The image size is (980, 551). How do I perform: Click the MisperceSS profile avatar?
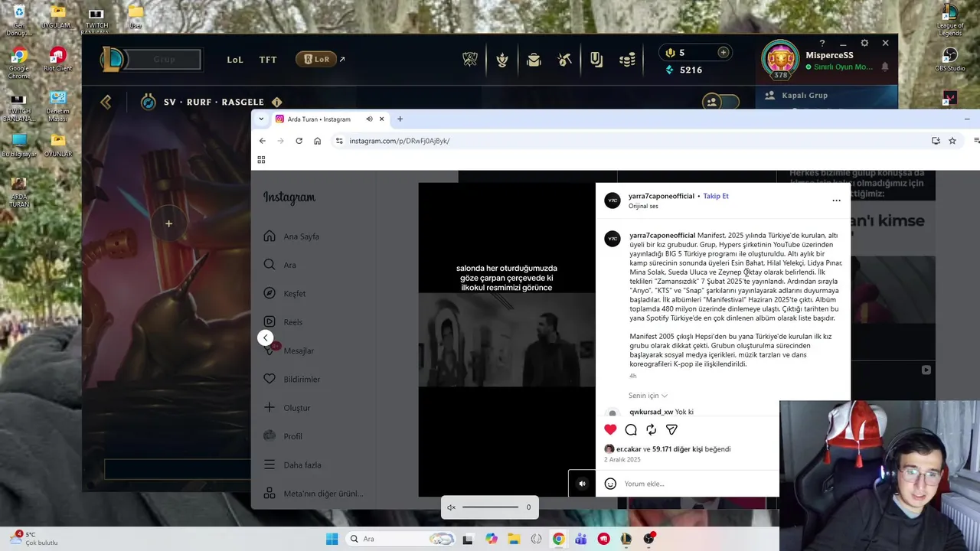pyautogui.click(x=780, y=59)
